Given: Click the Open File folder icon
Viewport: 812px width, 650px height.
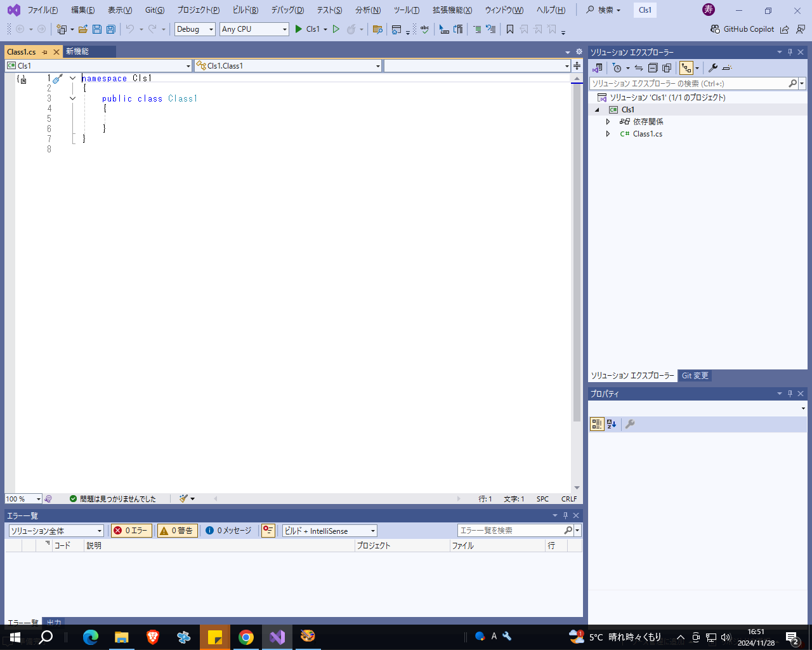Looking at the screenshot, I should point(83,29).
